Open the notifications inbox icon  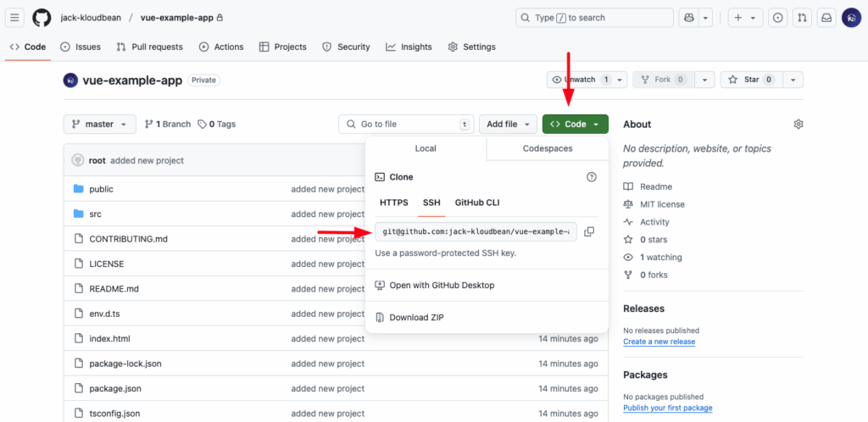coord(826,18)
